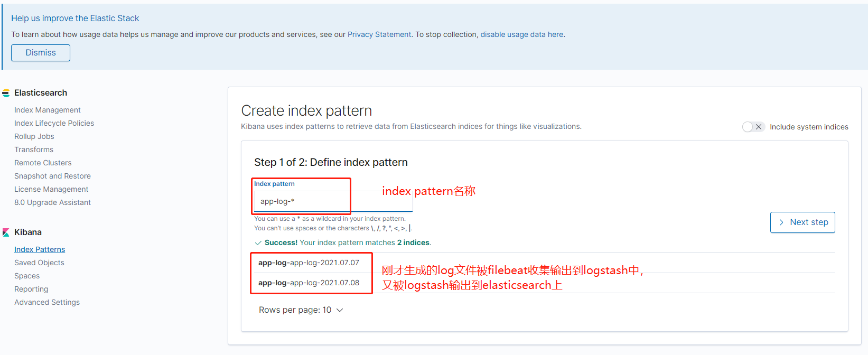Image resolution: width=868 pixels, height=355 pixels.
Task: Click disable usage data here link
Action: click(522, 34)
